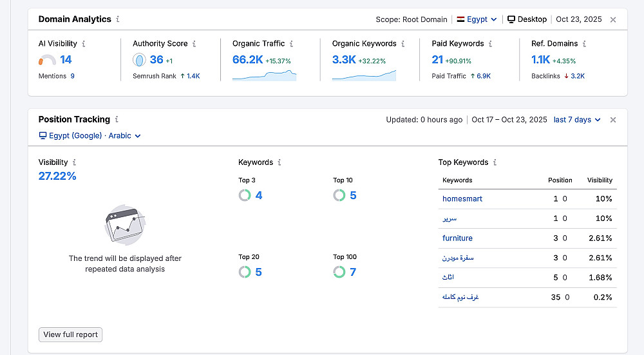Click the Organic Keywords trend chart

point(364,75)
